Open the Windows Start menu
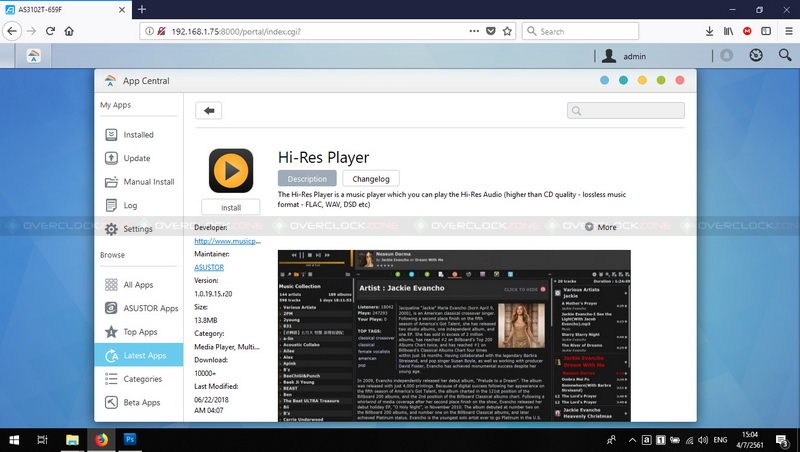This screenshot has height=452, width=800. (x=14, y=440)
